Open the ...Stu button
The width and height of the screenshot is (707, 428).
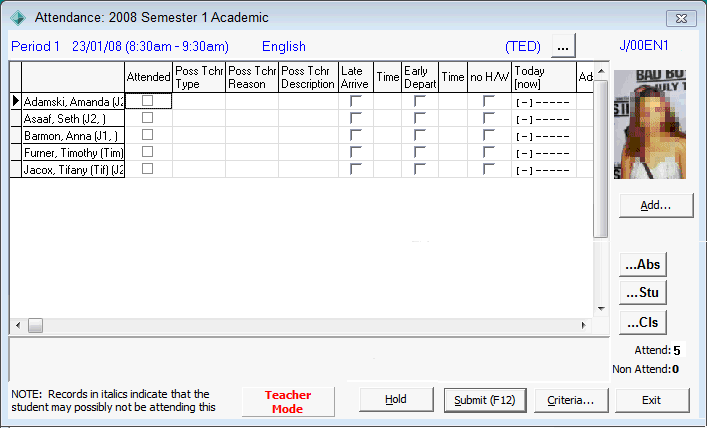[x=643, y=293]
